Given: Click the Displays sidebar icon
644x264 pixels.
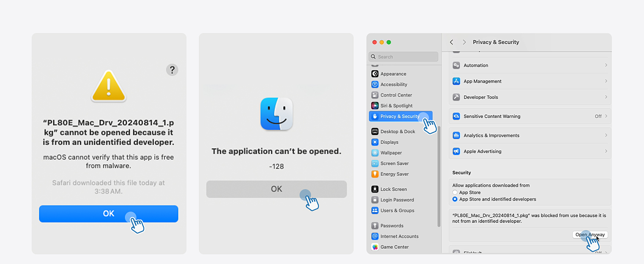Looking at the screenshot, I should point(375,142).
